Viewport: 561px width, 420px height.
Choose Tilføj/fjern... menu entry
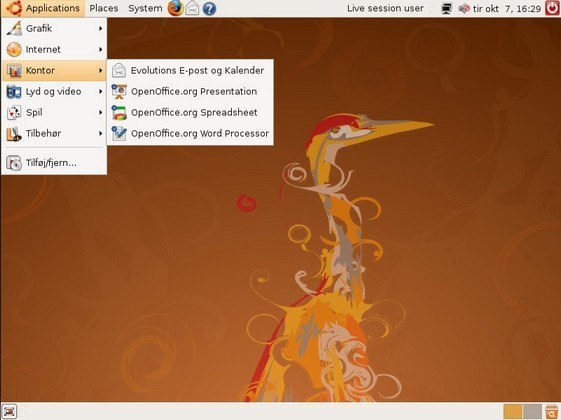[x=54, y=163]
